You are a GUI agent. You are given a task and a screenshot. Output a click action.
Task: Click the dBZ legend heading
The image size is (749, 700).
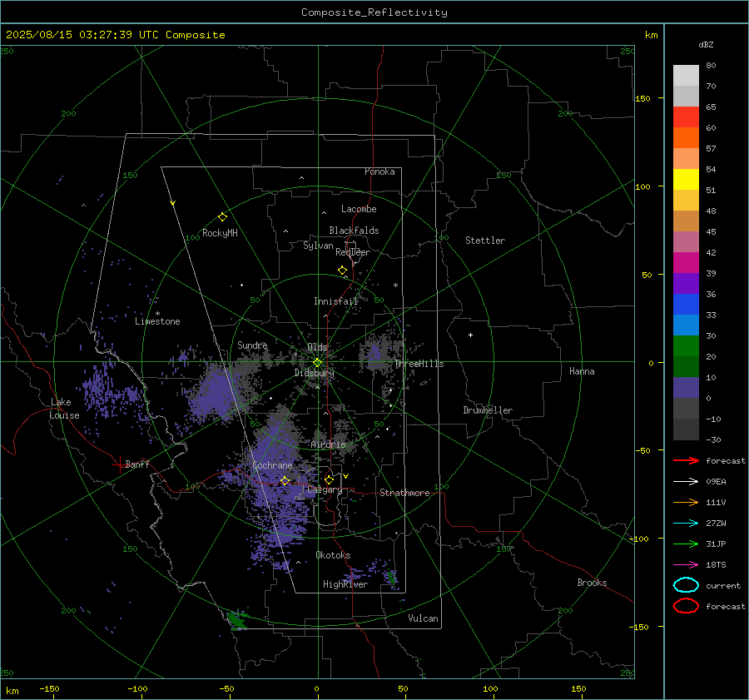(706, 44)
